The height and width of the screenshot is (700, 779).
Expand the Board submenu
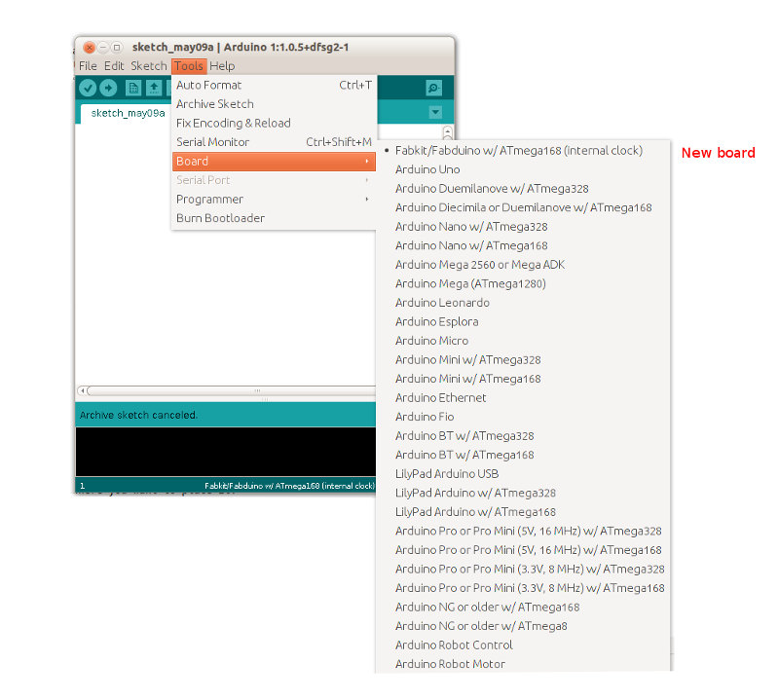click(274, 161)
